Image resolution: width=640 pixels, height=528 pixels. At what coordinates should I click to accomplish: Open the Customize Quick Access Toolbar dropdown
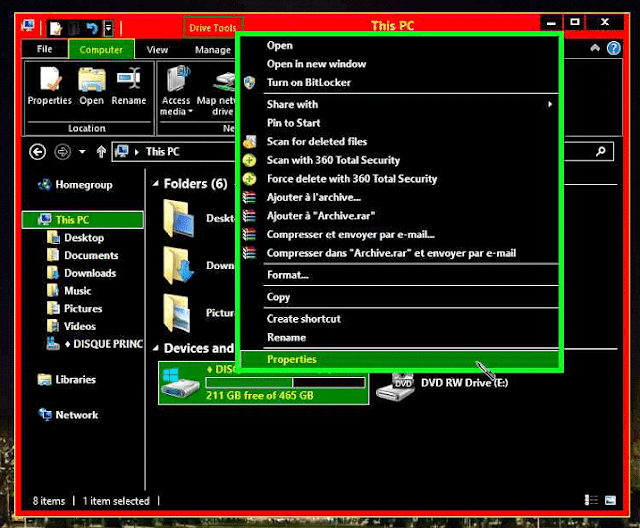[109, 28]
